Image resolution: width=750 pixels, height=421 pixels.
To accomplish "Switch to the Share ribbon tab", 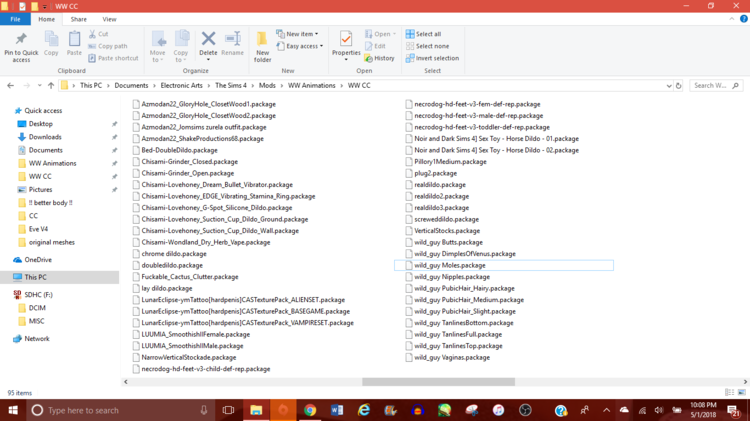I will [78, 19].
